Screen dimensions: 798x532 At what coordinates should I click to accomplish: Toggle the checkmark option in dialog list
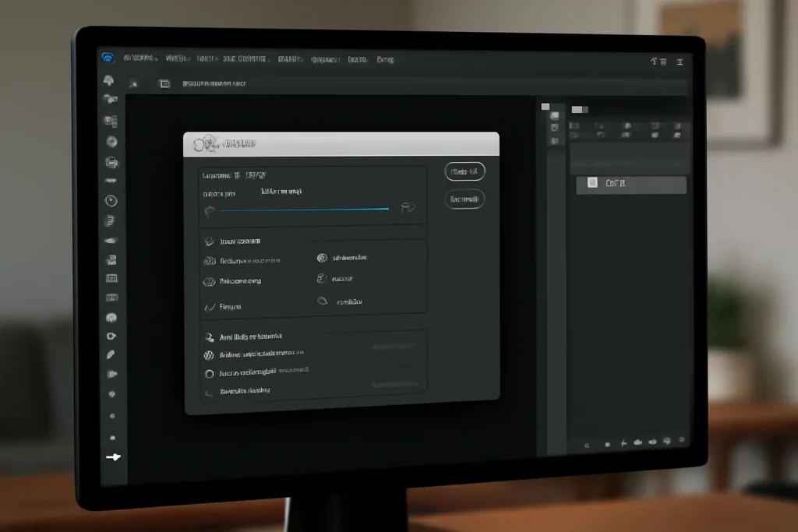pyautogui.click(x=209, y=307)
